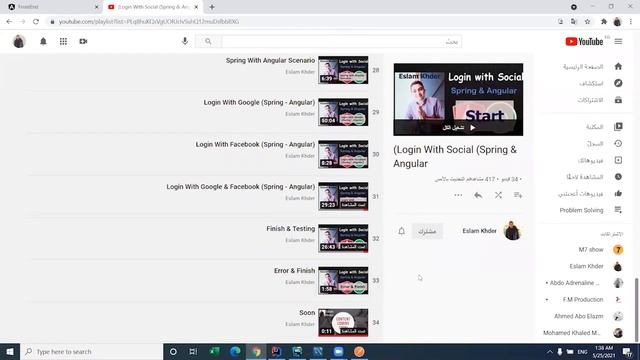Open the thumbnail of video 32

(x=343, y=238)
